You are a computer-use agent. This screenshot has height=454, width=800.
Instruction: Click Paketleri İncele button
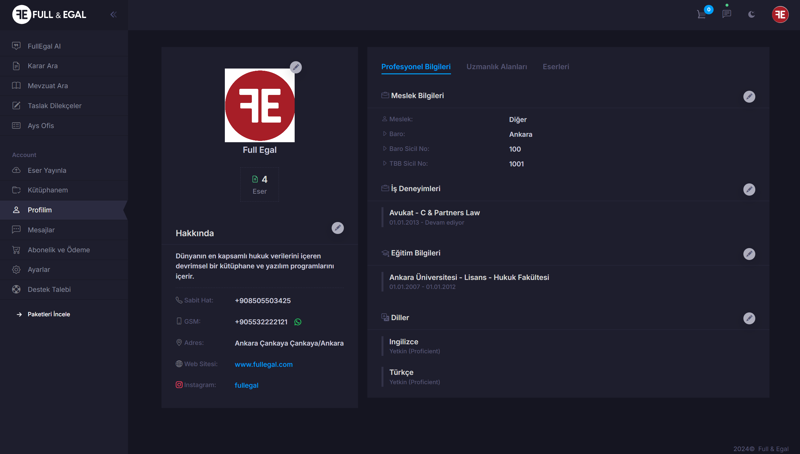48,314
